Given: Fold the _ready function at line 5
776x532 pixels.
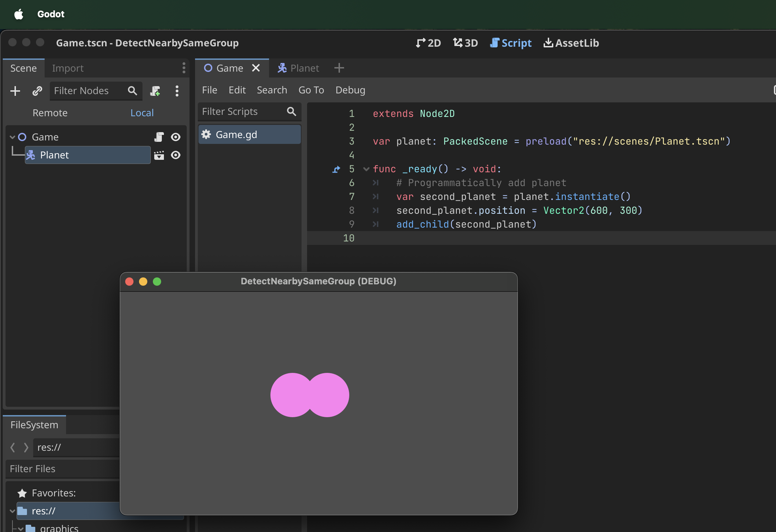Looking at the screenshot, I should click(x=367, y=169).
